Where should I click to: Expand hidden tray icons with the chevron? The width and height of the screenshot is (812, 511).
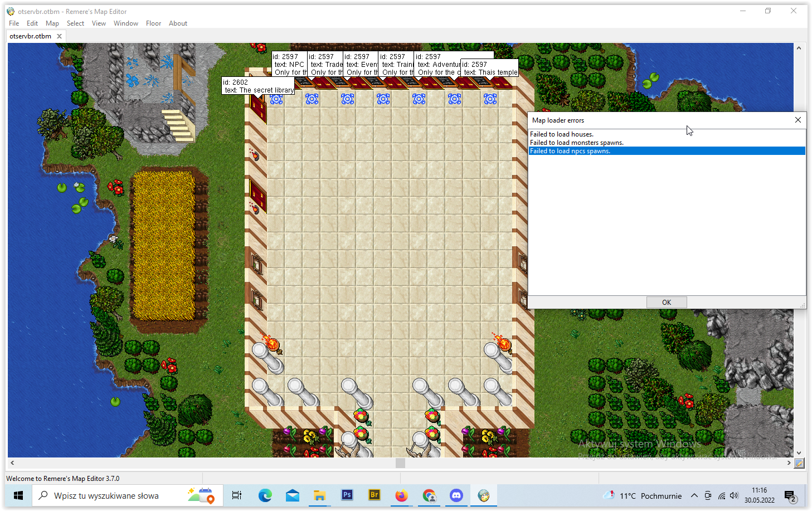click(694, 495)
